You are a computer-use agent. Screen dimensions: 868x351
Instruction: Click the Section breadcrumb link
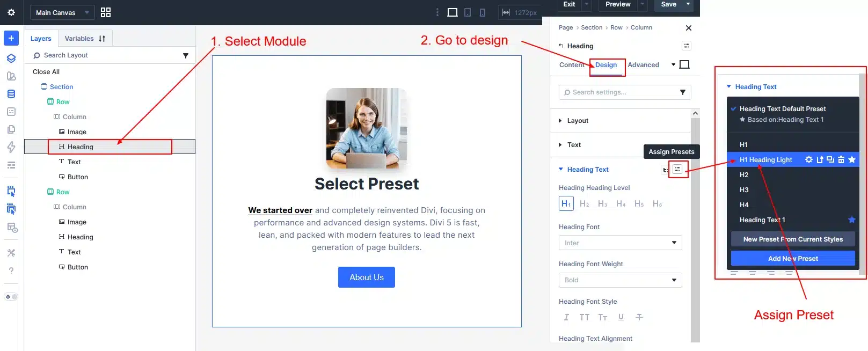592,27
